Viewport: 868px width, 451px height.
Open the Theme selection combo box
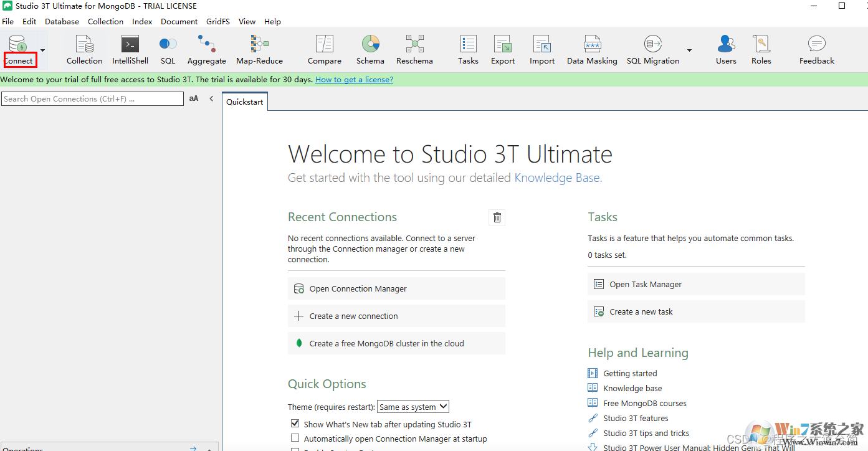[x=413, y=407]
